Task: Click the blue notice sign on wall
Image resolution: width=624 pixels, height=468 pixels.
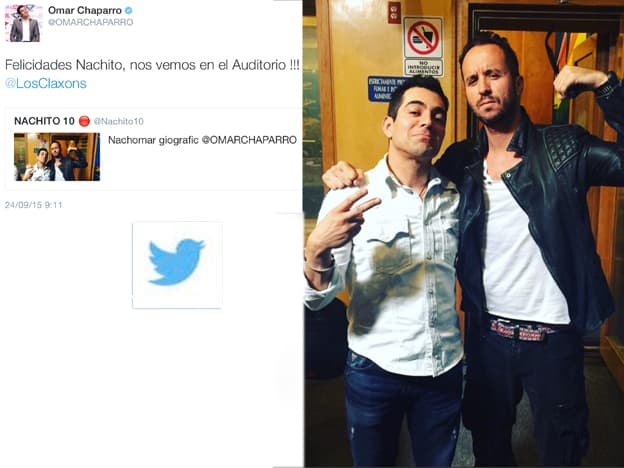Action: [384, 89]
